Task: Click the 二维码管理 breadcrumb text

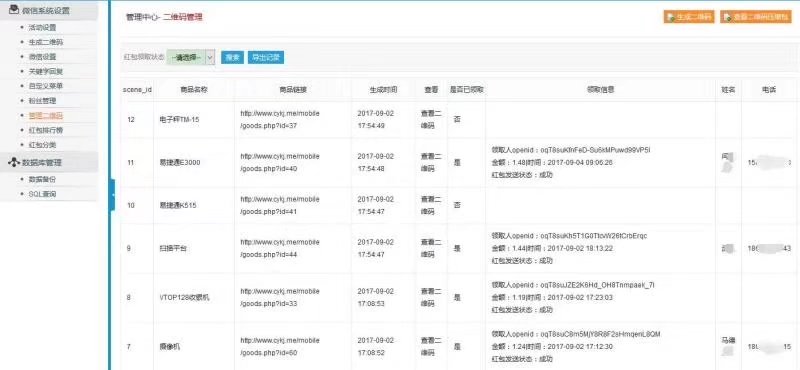Action: pyautogui.click(x=183, y=17)
